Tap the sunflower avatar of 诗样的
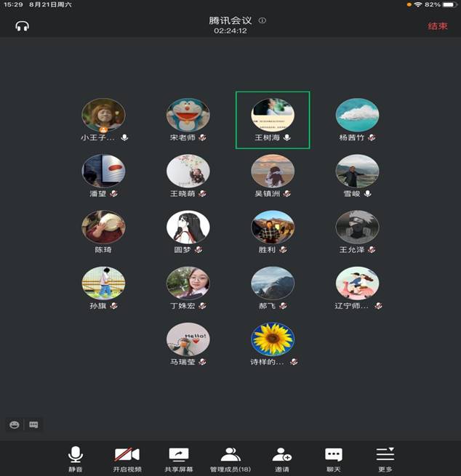This screenshot has width=461, height=476. (273, 339)
